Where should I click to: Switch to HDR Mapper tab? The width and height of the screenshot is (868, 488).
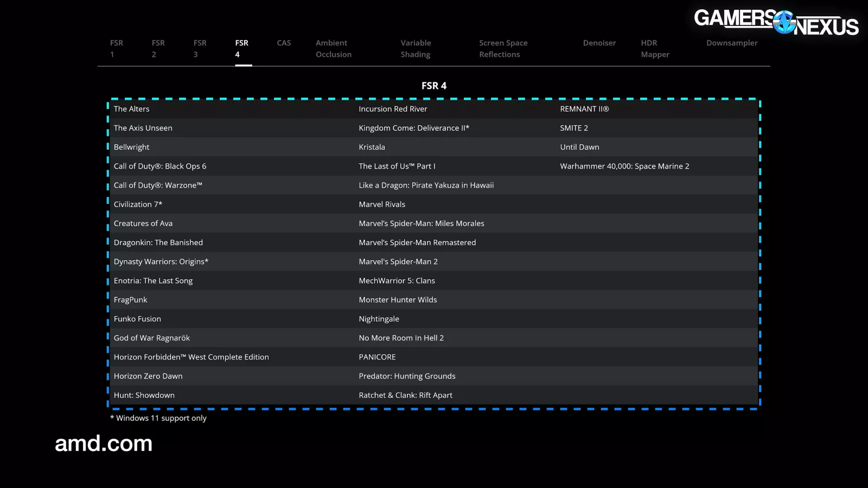[x=655, y=48]
